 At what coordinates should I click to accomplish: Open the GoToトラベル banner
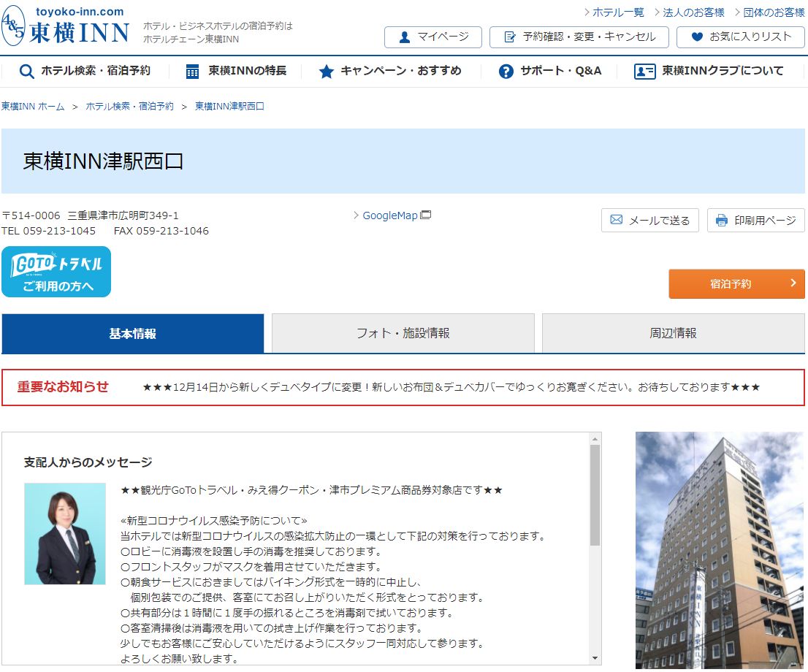(x=56, y=272)
